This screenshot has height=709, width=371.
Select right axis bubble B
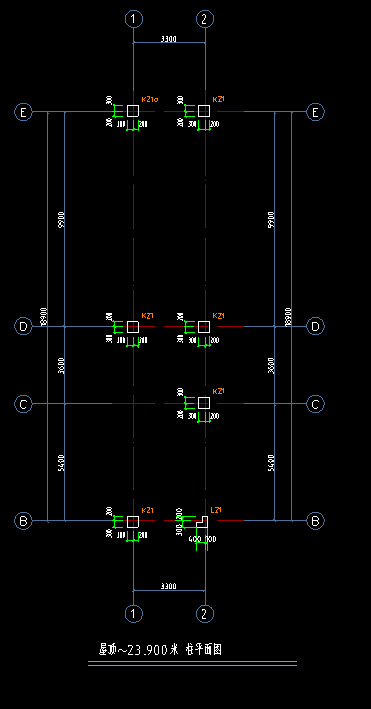tap(315, 521)
